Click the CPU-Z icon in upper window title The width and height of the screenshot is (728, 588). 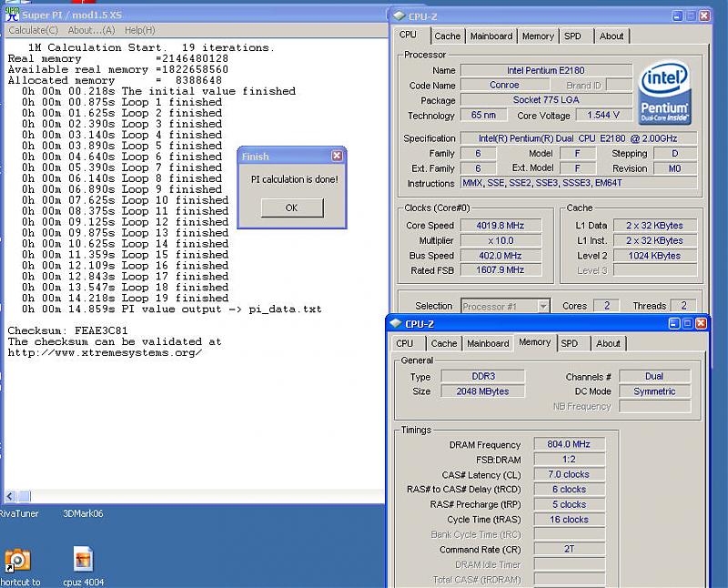pos(399,15)
